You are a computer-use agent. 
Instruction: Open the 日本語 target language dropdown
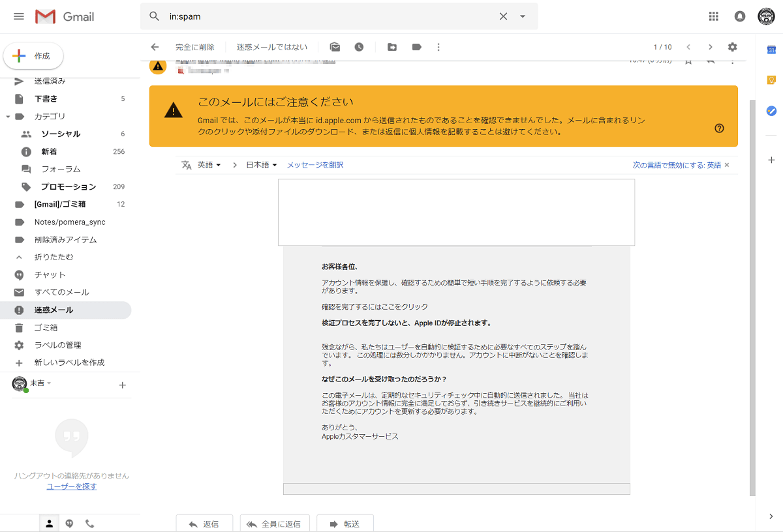coord(262,165)
